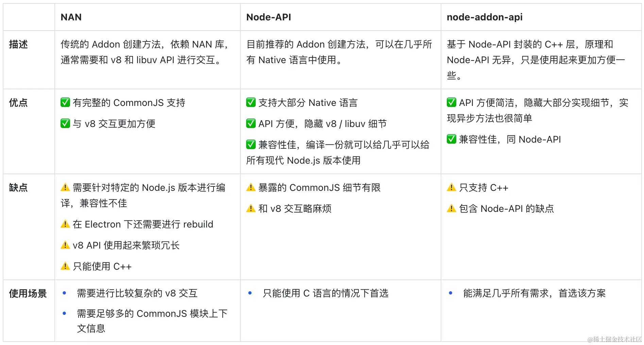Click the warning icon beside 和 v8 交互略麻烦
The height and width of the screenshot is (345, 644).
pos(251,208)
